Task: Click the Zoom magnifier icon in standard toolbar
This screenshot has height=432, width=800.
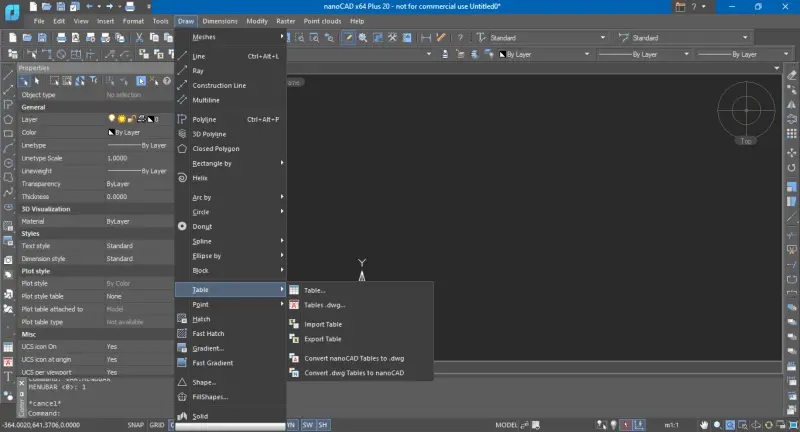Action: coord(363,38)
